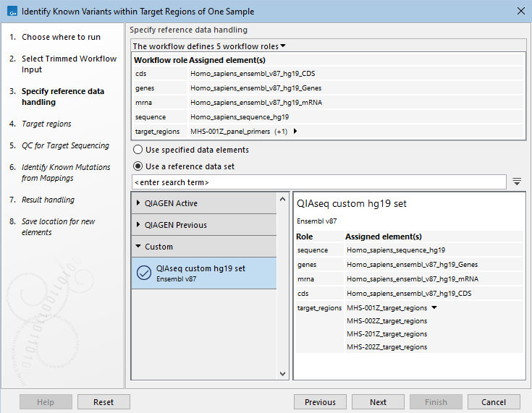Close the dialog window
This screenshot has width=532, height=413.
point(520,12)
